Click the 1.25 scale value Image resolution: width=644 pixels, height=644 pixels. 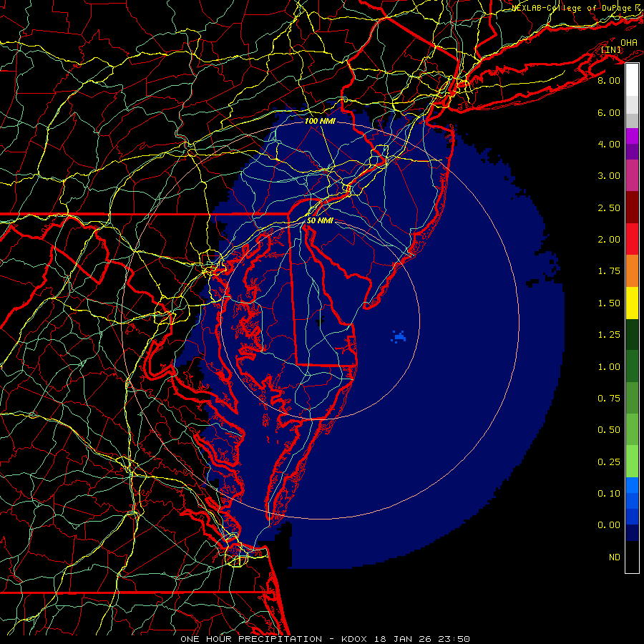point(609,335)
